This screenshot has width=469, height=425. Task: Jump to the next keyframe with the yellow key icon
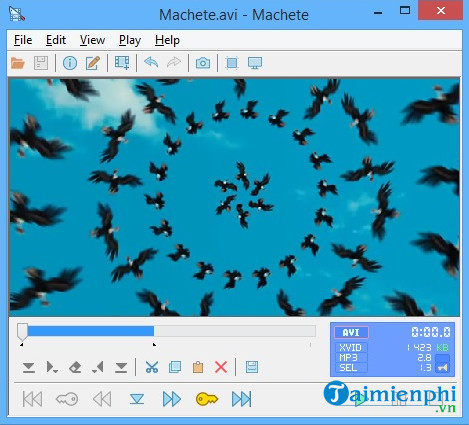click(207, 399)
